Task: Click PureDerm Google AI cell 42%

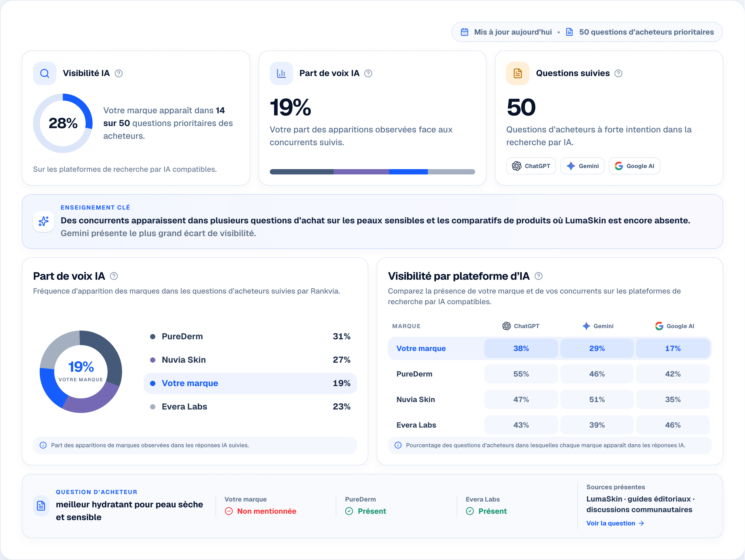Action: (x=673, y=374)
